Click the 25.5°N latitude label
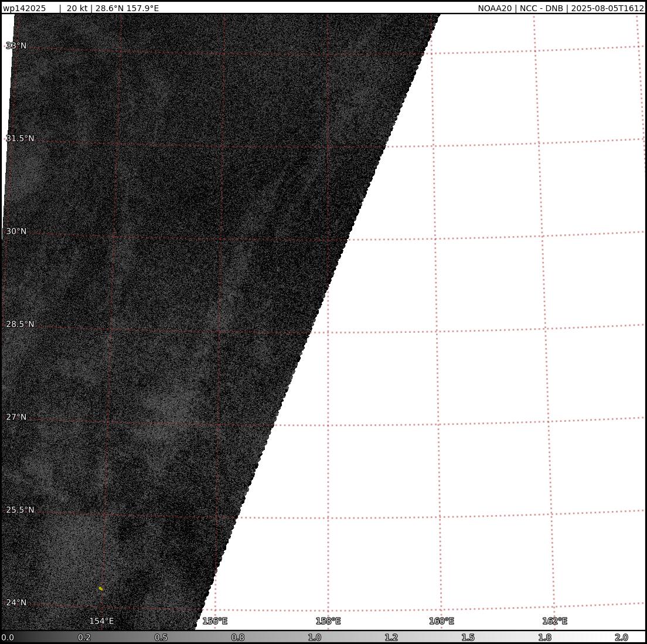The width and height of the screenshot is (647, 644). (x=20, y=509)
